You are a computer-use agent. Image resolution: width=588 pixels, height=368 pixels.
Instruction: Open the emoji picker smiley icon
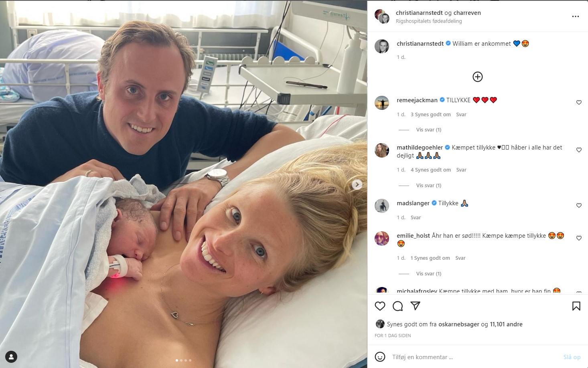point(380,357)
